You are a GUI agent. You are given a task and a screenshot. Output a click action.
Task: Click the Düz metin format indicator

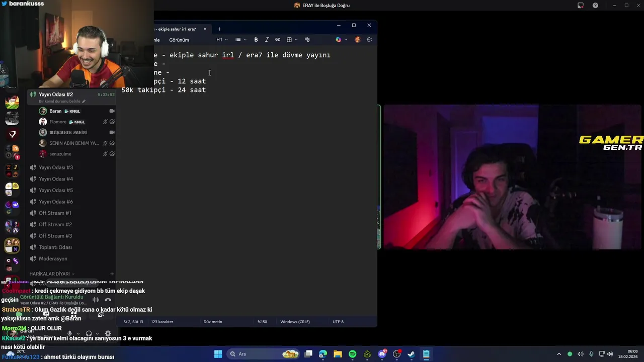[213, 322]
